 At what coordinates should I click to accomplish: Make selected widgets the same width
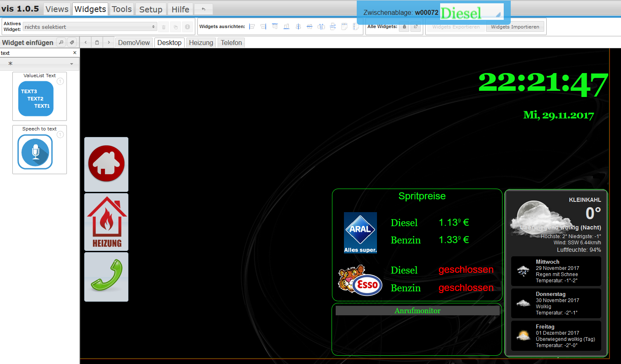pos(344,26)
